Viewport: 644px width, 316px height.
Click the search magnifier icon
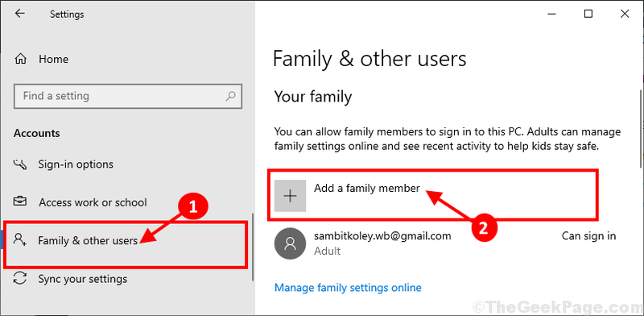click(230, 96)
